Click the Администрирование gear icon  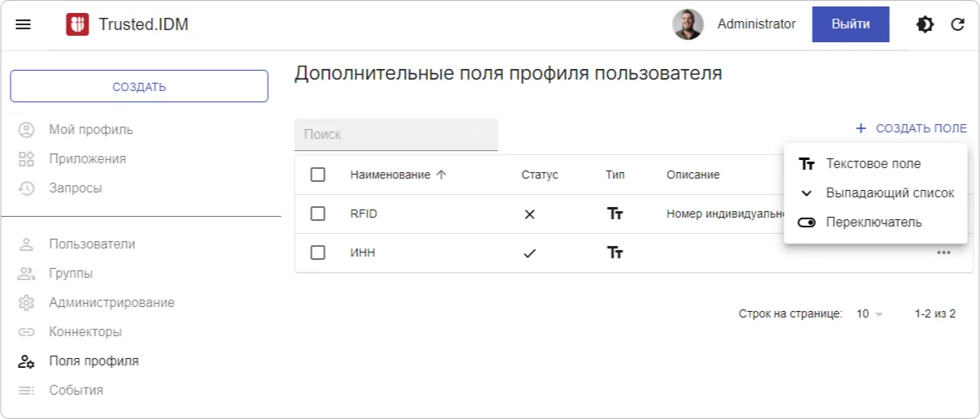click(26, 303)
